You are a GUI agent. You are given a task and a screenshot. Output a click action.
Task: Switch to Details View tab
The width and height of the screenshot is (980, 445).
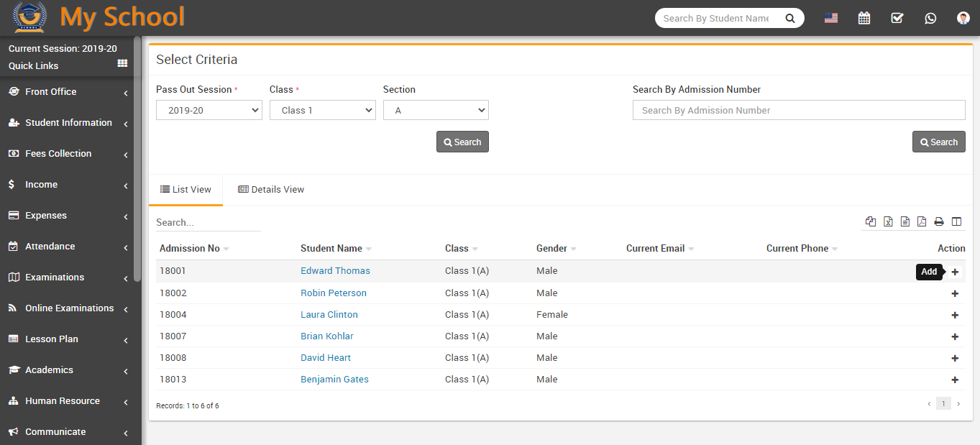[271, 190]
